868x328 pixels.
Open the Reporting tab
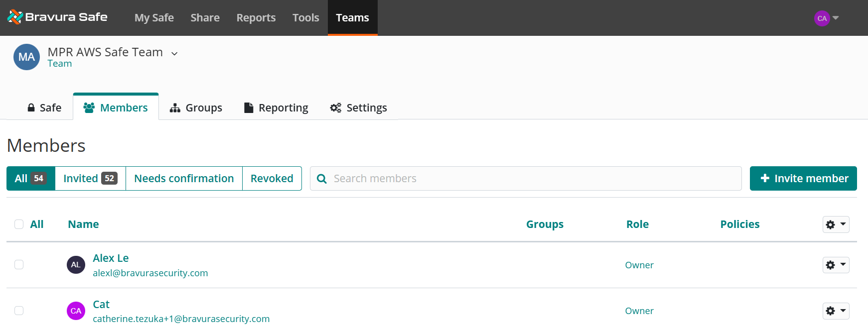coord(276,108)
